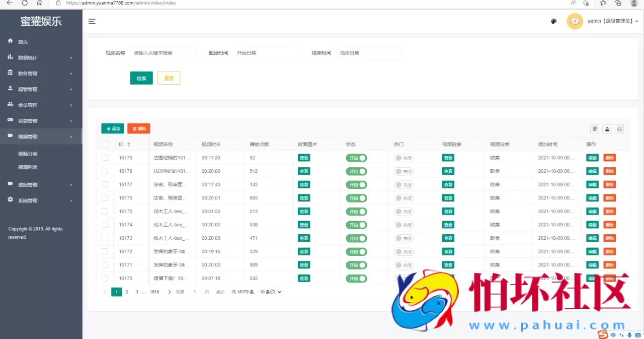
Task: Click the table print icon
Action: pyautogui.click(x=620, y=129)
